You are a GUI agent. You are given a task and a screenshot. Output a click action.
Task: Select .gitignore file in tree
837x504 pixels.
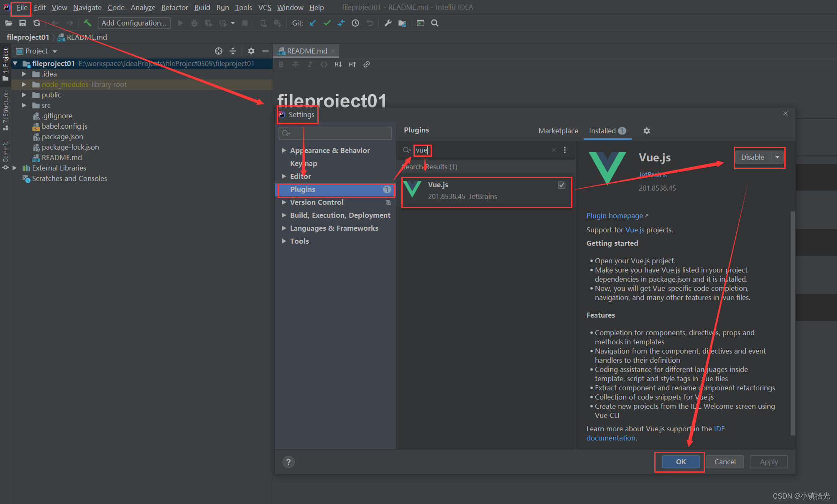[57, 116]
